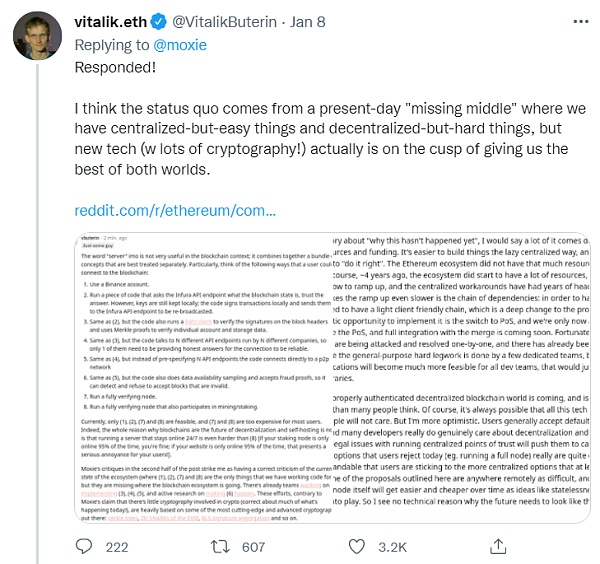This screenshot has width=600, height=564.
Task: Open Vitalik's profile avatar picture
Action: tap(36, 39)
